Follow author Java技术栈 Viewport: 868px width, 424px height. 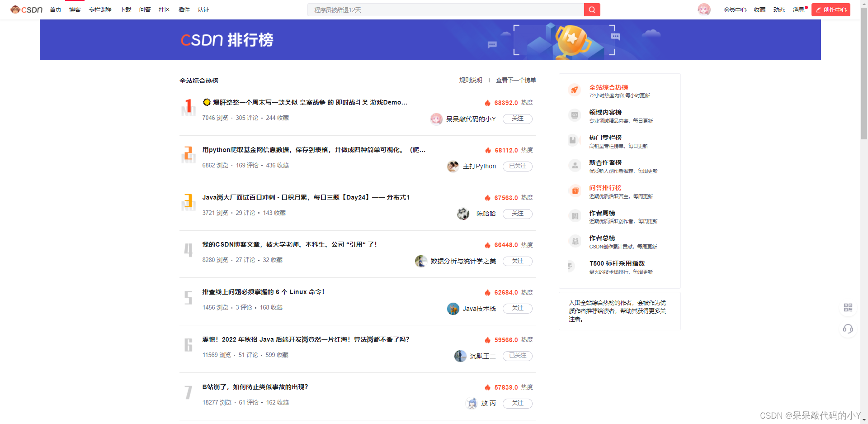click(x=518, y=308)
